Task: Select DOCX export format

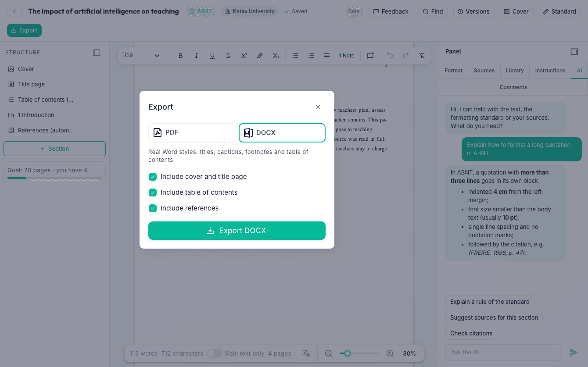Action: [282, 133]
